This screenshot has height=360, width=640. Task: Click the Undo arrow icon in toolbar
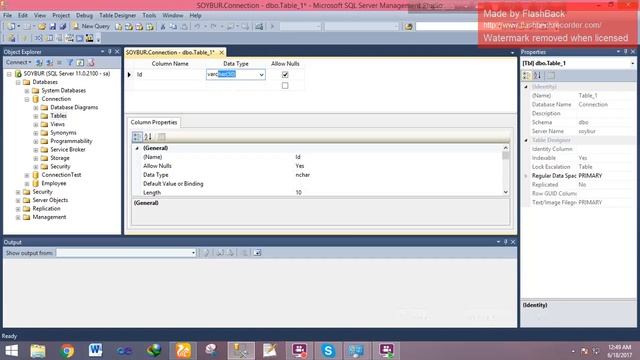click(x=197, y=27)
